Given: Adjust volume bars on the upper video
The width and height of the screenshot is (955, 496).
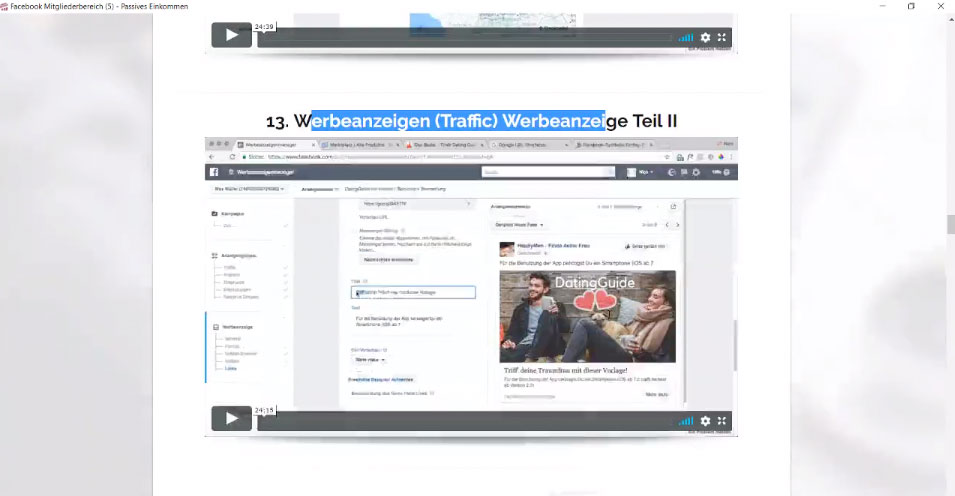Looking at the screenshot, I should pyautogui.click(x=686, y=38).
